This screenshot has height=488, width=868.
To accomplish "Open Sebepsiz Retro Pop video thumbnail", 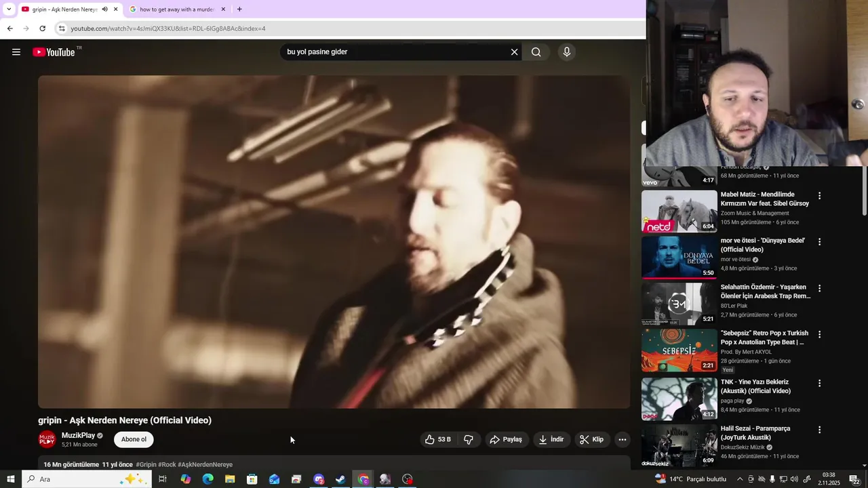I will click(x=679, y=350).
